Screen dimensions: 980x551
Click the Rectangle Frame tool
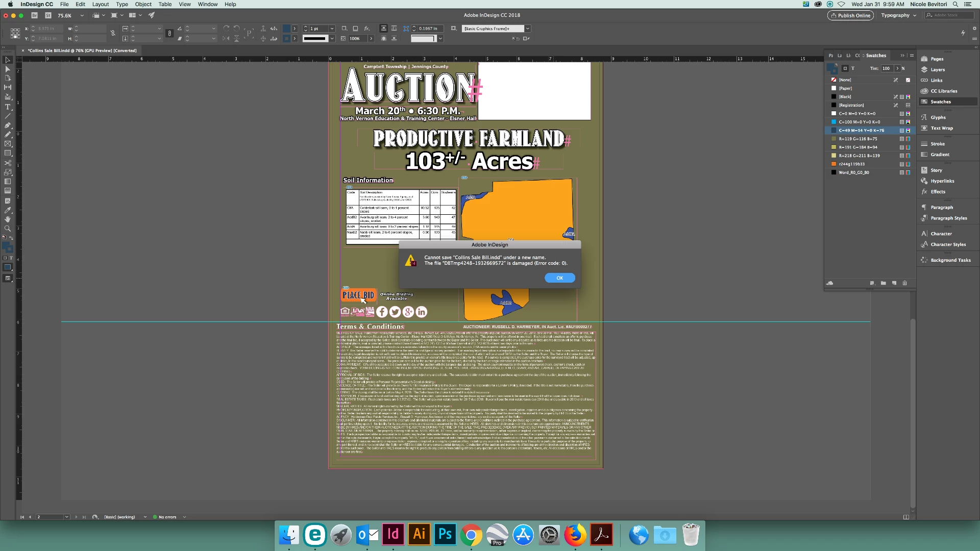pos(8,144)
